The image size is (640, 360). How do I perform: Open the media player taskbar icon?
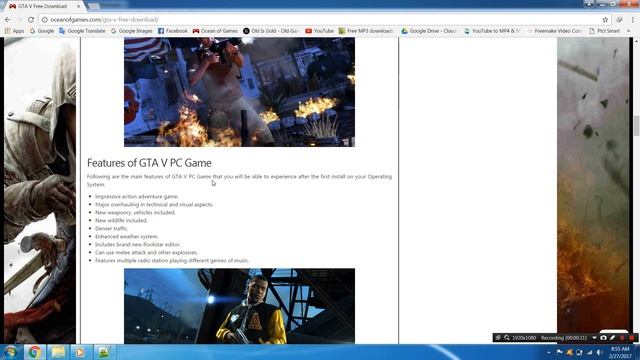click(x=80, y=352)
